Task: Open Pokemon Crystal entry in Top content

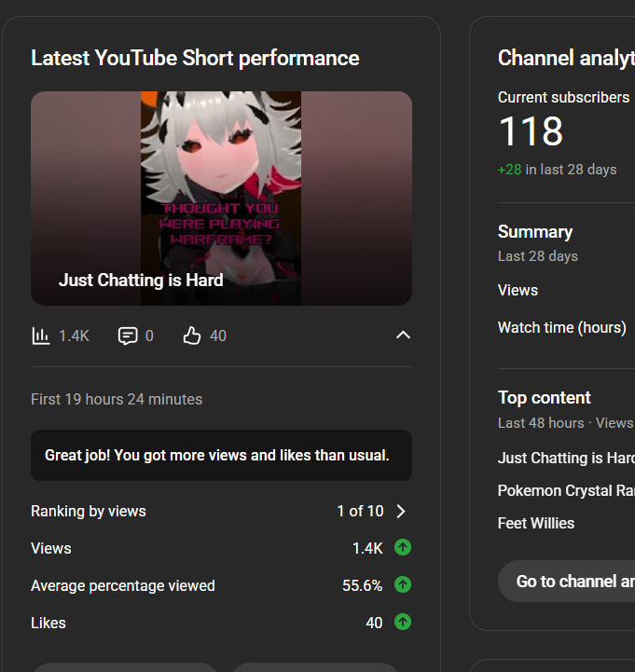Action: [x=566, y=490]
